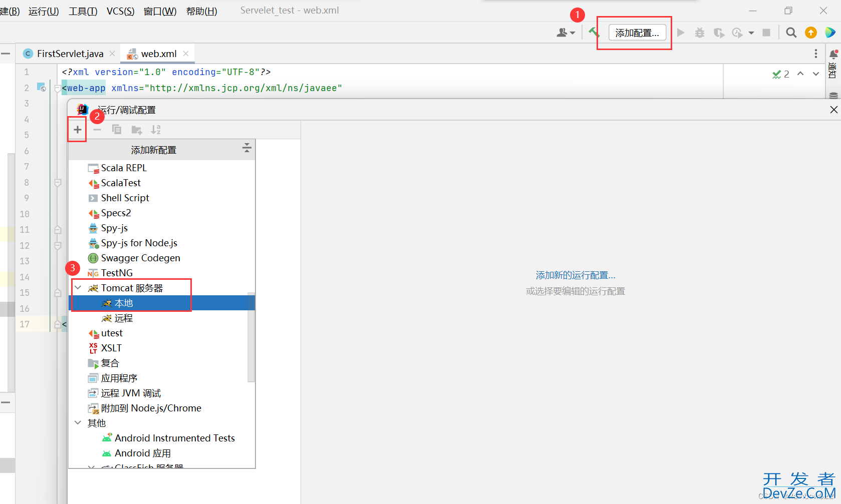Close the FirstServlet.java tab
The height and width of the screenshot is (504, 841).
click(112, 54)
